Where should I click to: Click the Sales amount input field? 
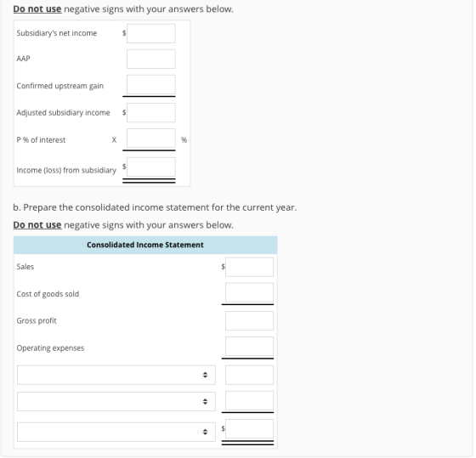[250, 268]
